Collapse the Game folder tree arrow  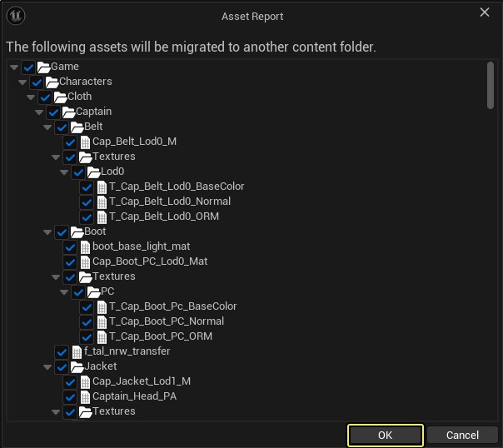pos(14,67)
